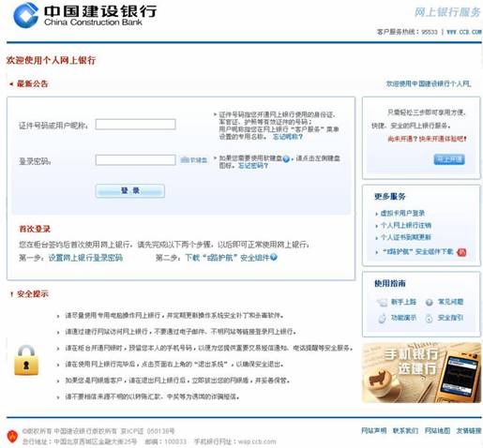Viewport: 483px width, 448px height.
Task: Click the blue 马上开通 button
Action: point(449,159)
